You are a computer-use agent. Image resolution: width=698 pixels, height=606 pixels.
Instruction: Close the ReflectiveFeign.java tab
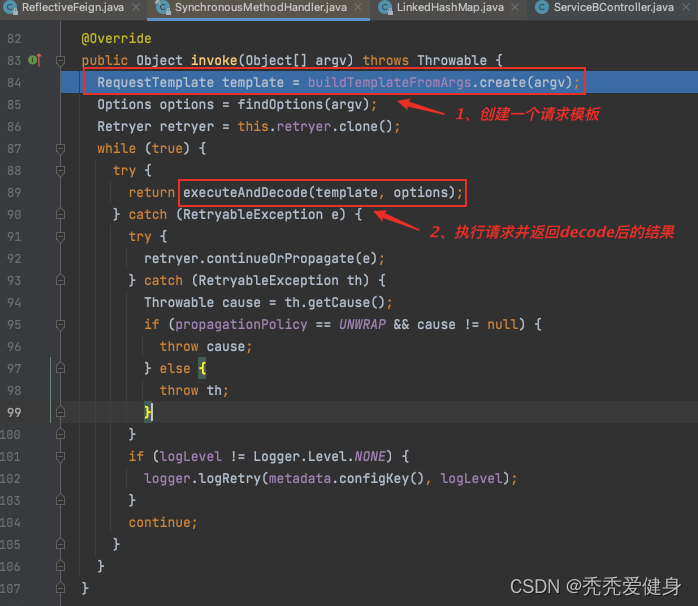(136, 8)
